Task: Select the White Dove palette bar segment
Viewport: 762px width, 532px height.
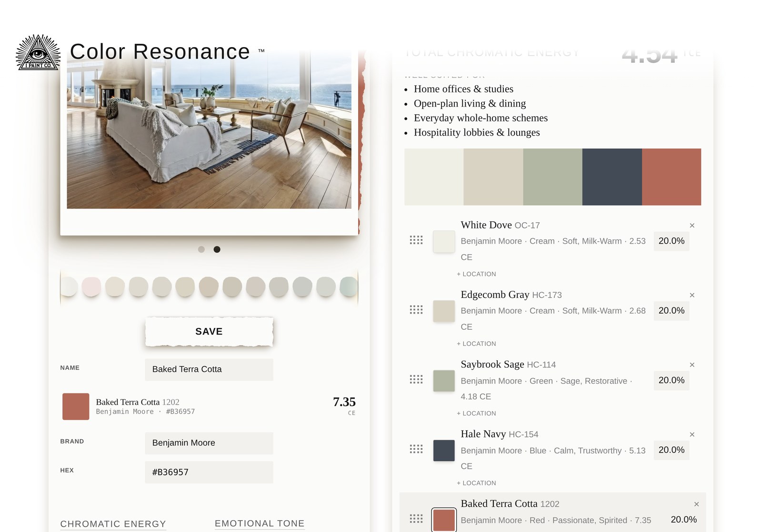Action: [x=434, y=177]
